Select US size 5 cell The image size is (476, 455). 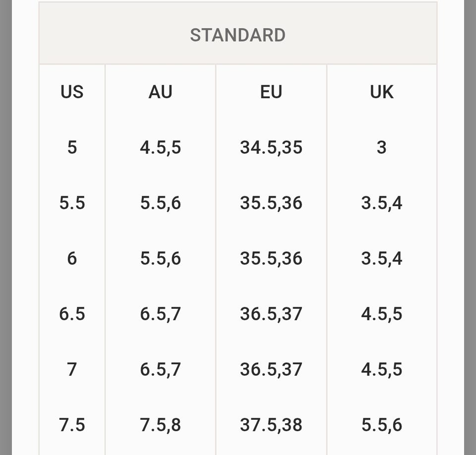coord(72,147)
